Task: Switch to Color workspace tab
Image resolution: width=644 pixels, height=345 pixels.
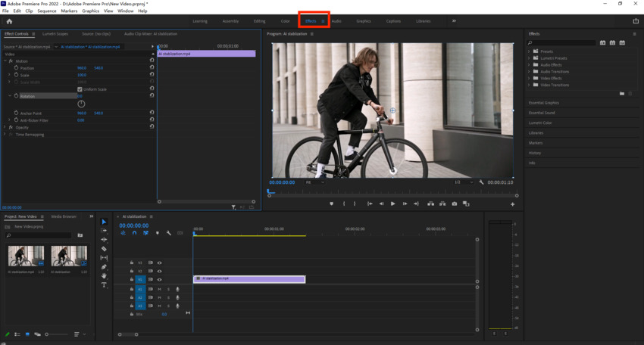Action: click(x=285, y=21)
